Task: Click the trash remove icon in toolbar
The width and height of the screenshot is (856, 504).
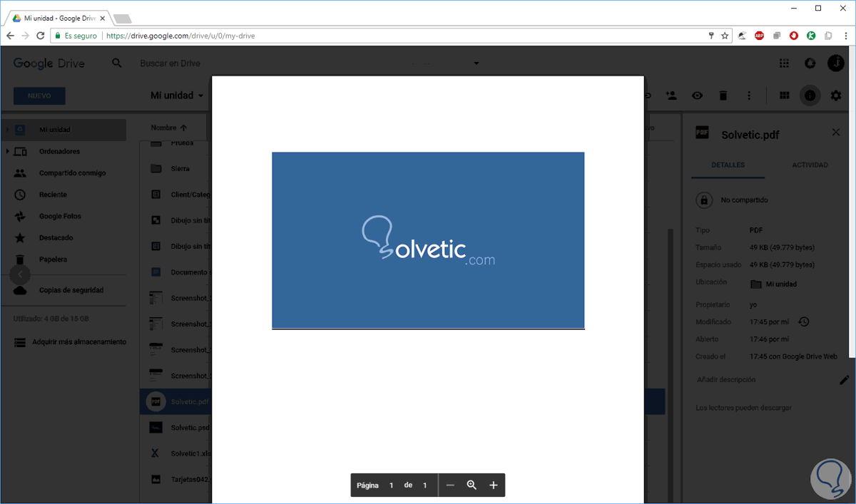Action: [723, 96]
